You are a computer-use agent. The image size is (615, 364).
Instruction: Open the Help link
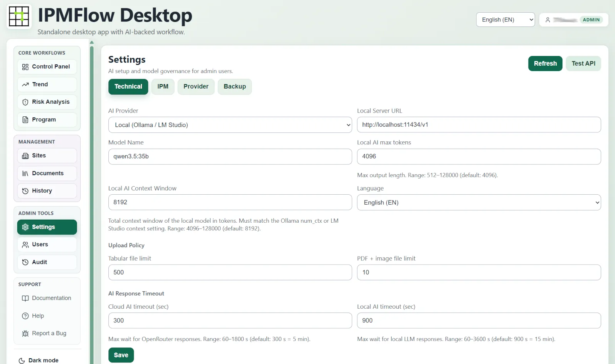(47, 316)
